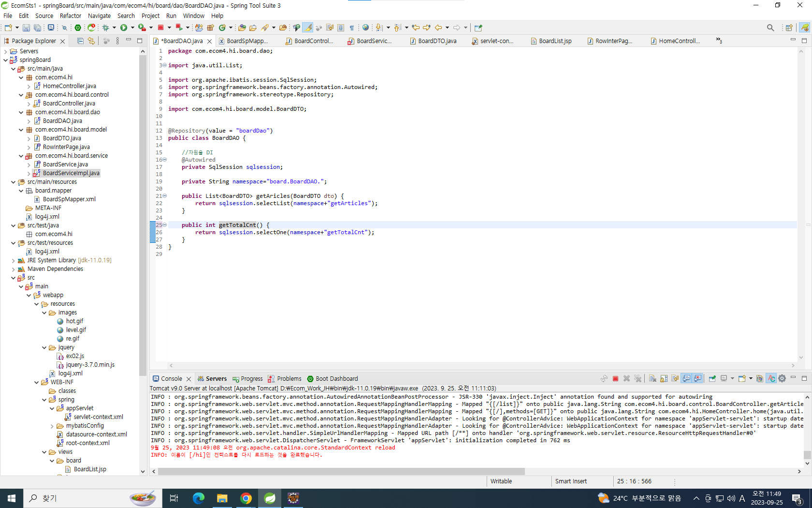Click the Package Explorer vertical scrollbar
The image size is (812, 508).
click(x=143, y=215)
